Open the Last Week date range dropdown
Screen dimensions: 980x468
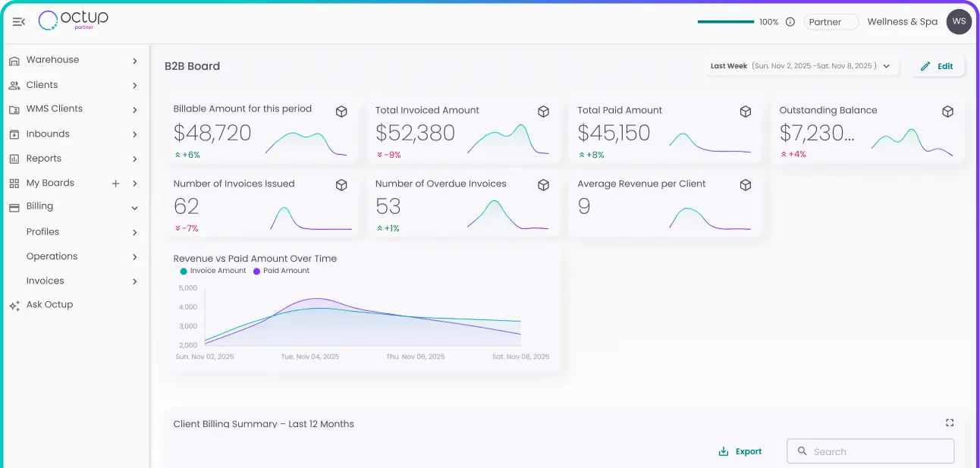coord(799,66)
